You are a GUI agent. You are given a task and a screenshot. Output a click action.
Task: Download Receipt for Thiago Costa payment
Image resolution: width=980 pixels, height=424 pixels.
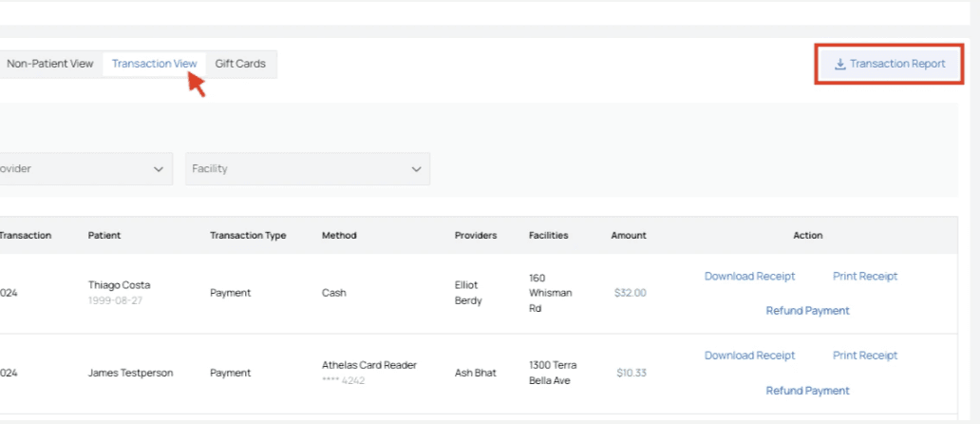coord(749,277)
